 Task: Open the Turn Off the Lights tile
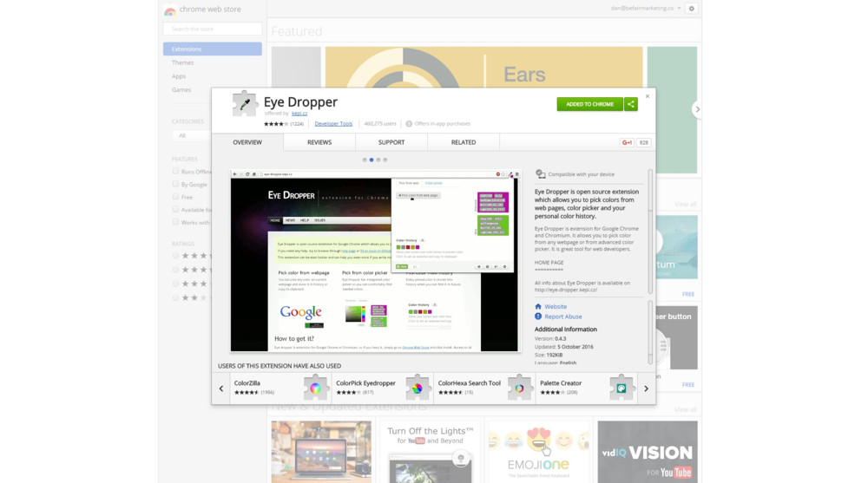tap(431, 452)
